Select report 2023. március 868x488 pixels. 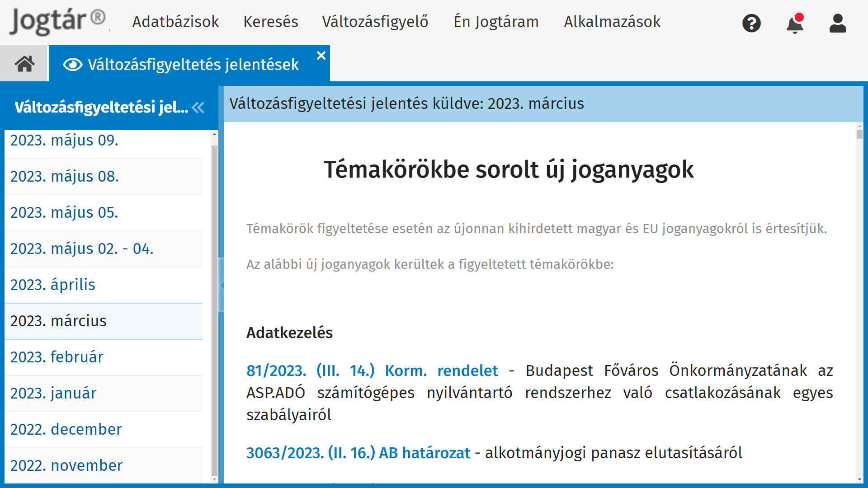[x=104, y=321]
